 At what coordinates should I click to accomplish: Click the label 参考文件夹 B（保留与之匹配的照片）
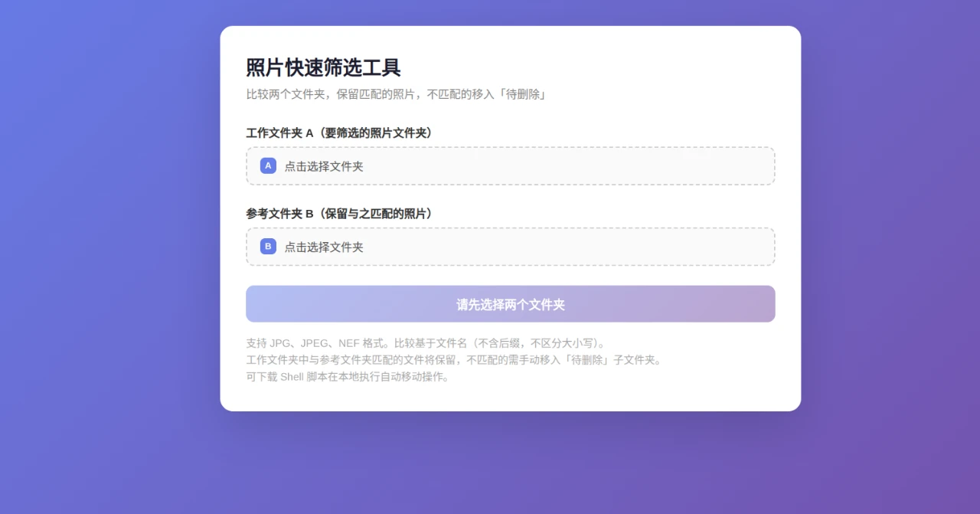(x=341, y=213)
